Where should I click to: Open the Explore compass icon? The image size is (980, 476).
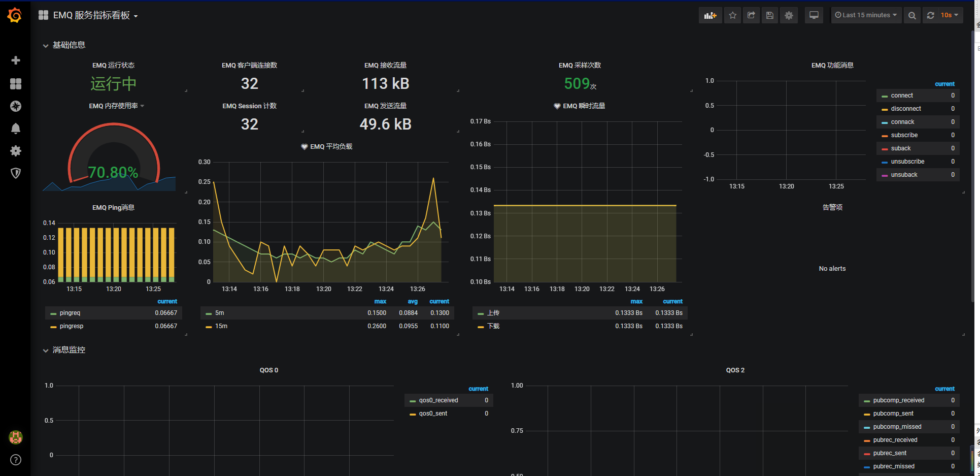pos(16,106)
